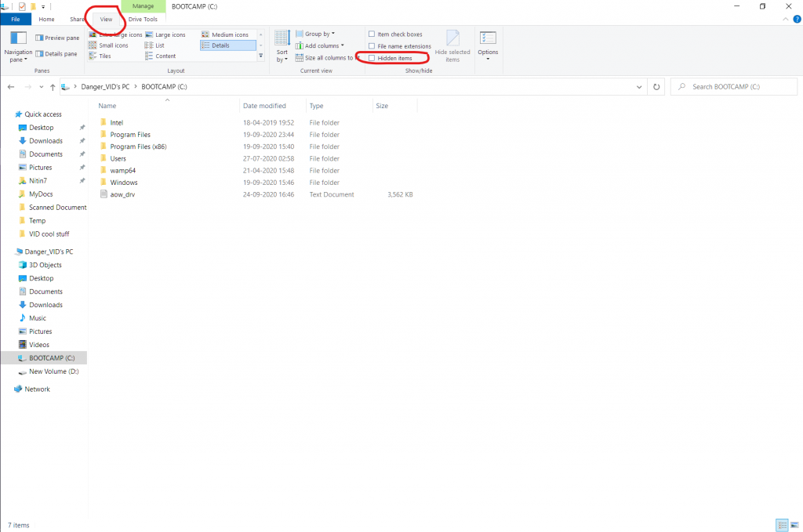Select the wamp64 folder
803x532 pixels.
coord(122,171)
